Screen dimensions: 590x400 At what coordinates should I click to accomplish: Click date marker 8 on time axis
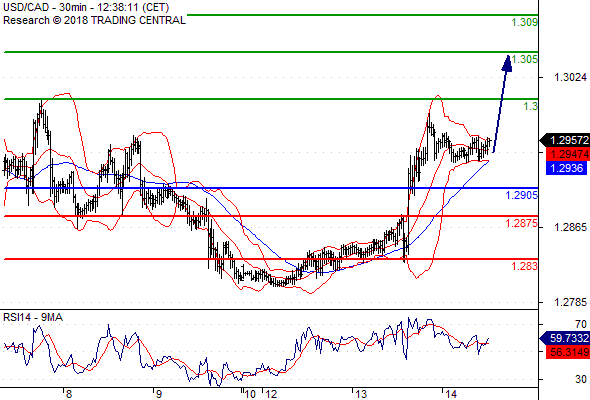[x=68, y=394]
